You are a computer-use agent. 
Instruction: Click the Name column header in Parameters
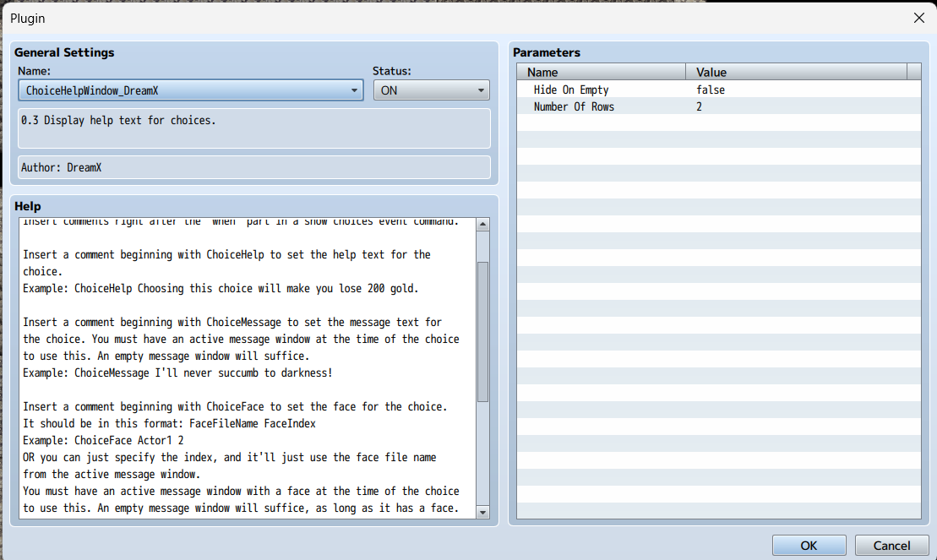(x=601, y=73)
